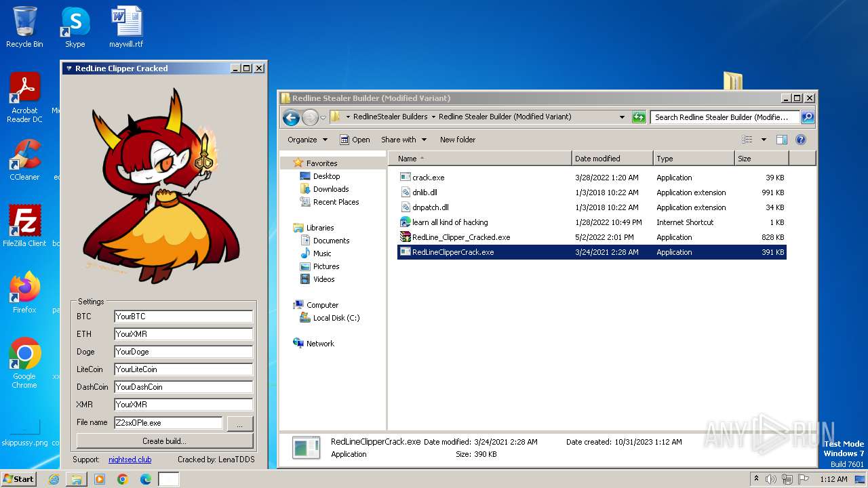This screenshot has width=868, height=488.
Task: Expand RedlineStealer Builders breadcrumb arrow
Action: point(433,117)
